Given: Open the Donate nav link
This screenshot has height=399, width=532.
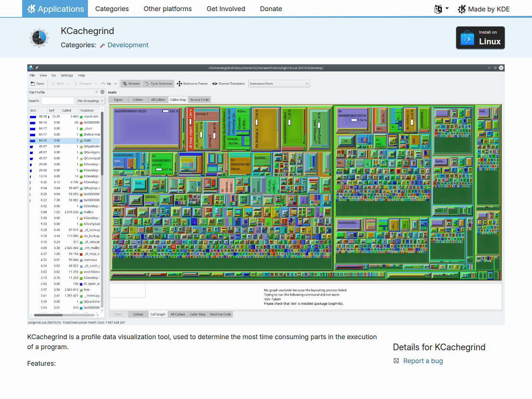Looking at the screenshot, I should 271,9.
